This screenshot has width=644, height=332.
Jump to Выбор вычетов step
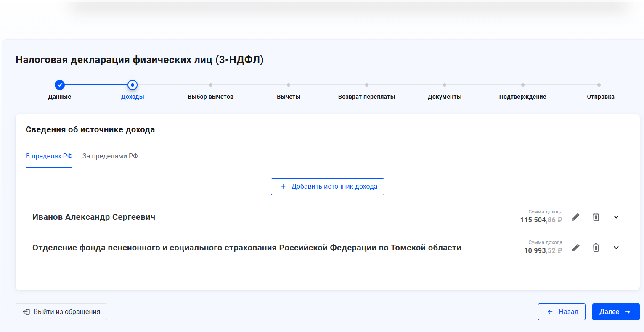pyautogui.click(x=210, y=85)
